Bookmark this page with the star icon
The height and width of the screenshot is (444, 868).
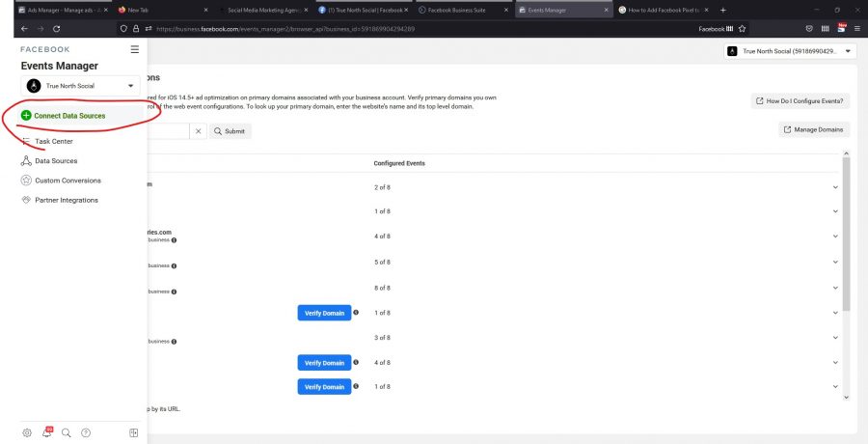click(742, 29)
